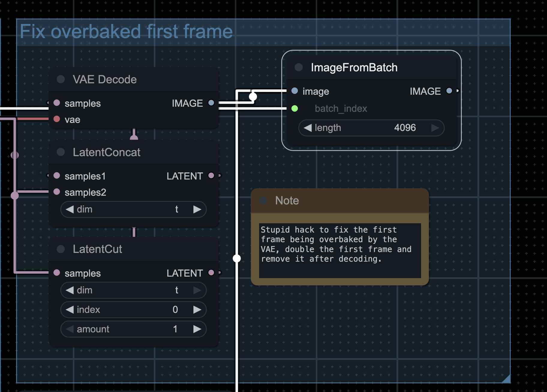
Task: Click the samples input socket on VAE Decode
Action: (x=57, y=103)
